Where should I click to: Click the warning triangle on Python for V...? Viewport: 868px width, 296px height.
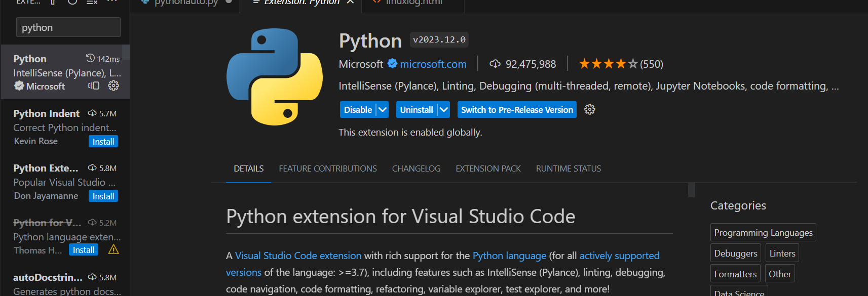point(114,249)
